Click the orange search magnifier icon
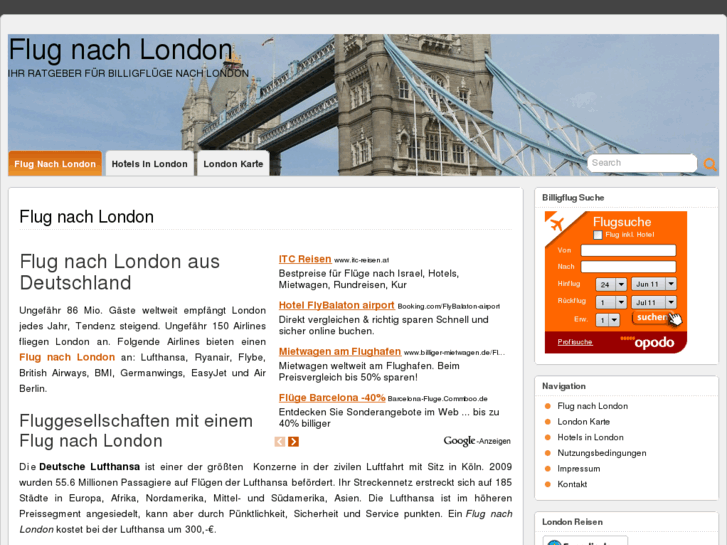Viewport: 727px width, 545px height. click(709, 164)
